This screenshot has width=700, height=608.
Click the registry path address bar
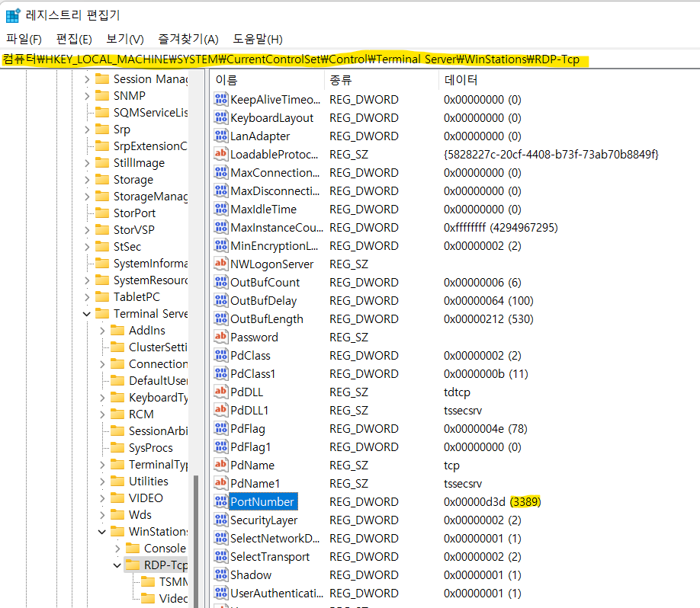tap(350, 59)
